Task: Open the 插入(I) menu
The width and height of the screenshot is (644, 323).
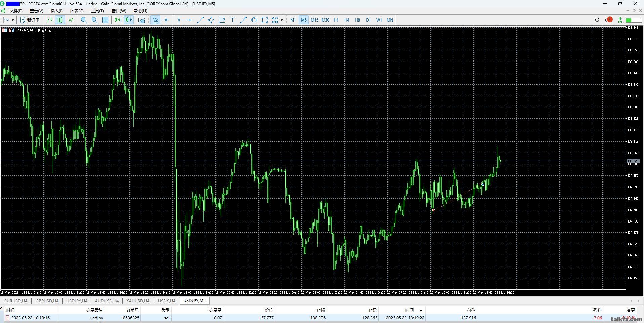Action: point(56,11)
